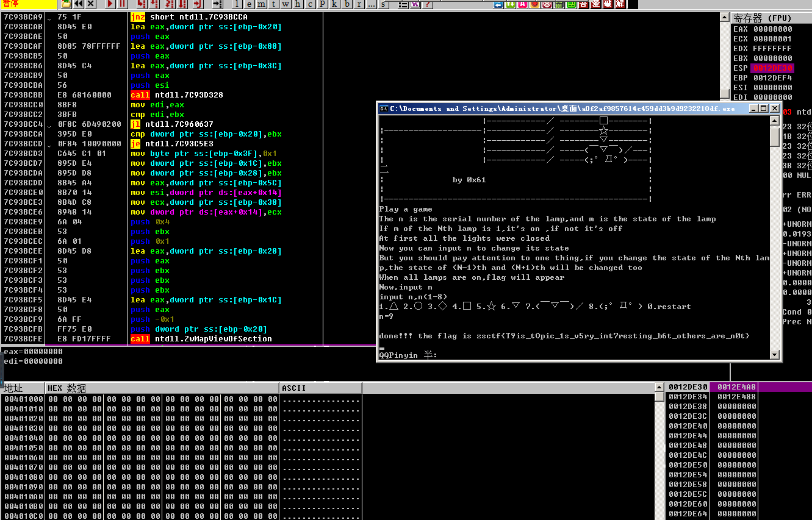Show Run trace (... button)
This screenshot has width=812, height=520.
[x=370, y=4]
